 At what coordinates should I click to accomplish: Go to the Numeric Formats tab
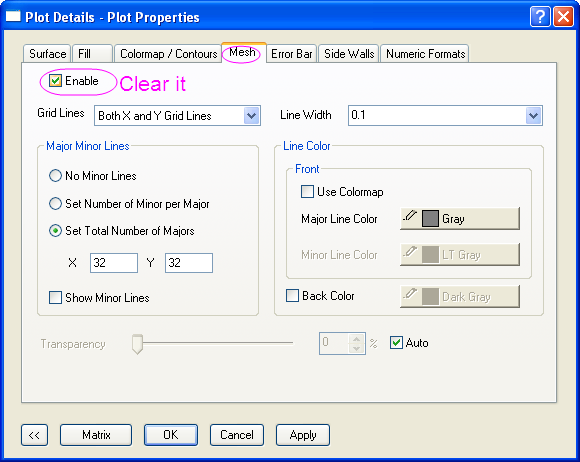click(425, 54)
